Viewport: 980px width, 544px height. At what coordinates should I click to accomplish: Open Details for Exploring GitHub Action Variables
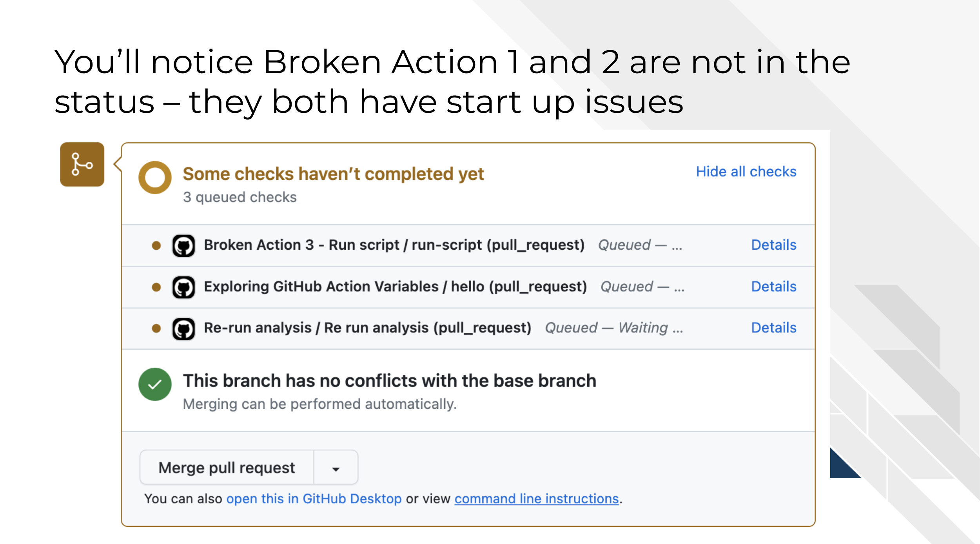point(774,287)
